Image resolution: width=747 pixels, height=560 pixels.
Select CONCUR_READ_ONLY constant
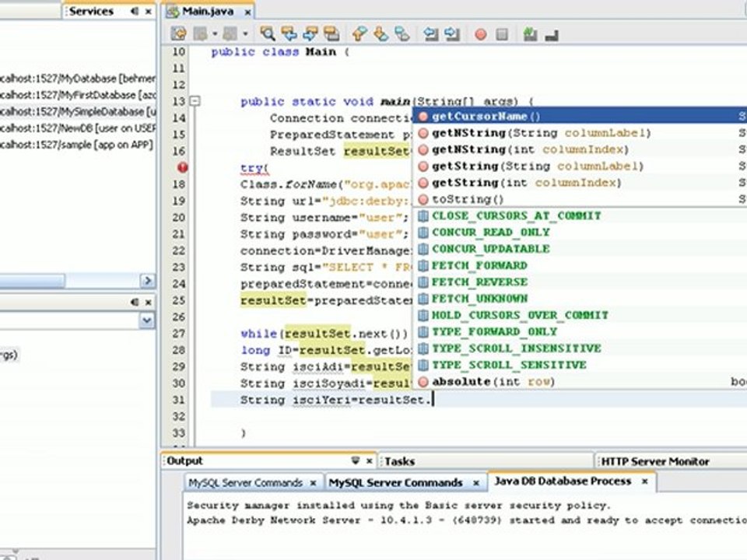coord(579,233)
